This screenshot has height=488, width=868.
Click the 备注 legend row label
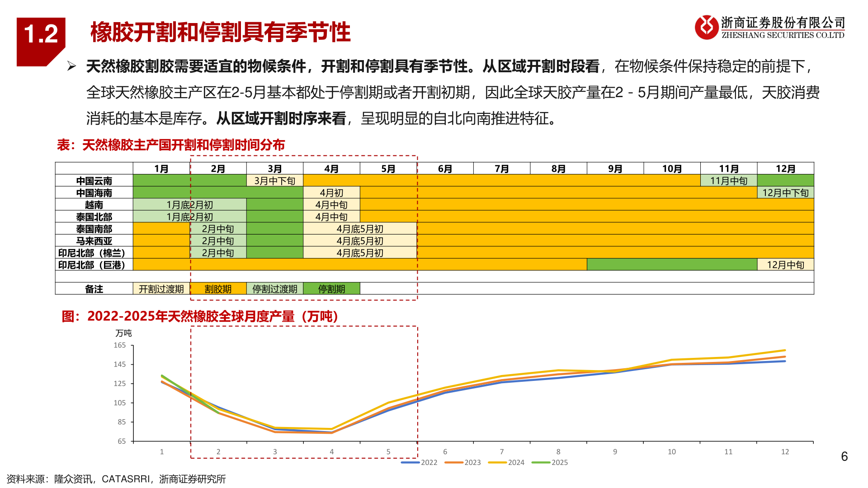94,289
